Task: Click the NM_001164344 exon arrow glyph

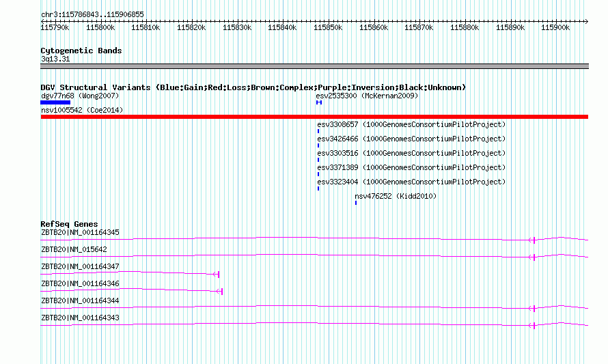Action: (x=532, y=309)
